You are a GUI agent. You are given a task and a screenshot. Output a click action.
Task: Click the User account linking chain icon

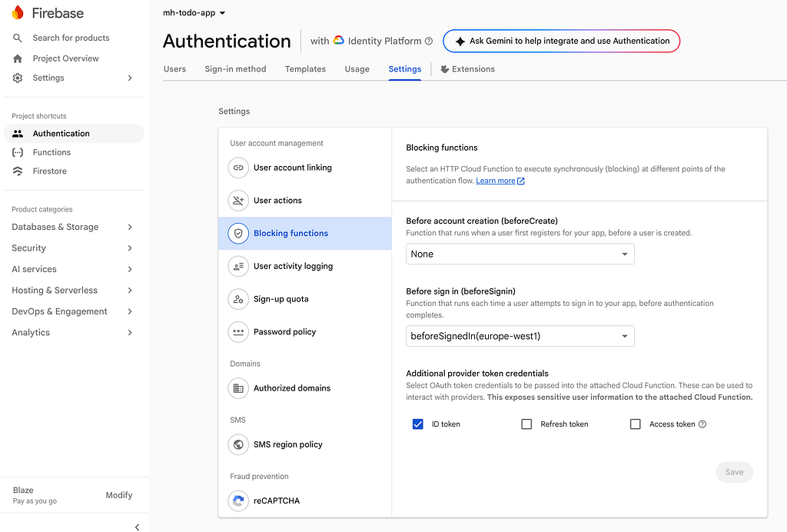click(238, 168)
